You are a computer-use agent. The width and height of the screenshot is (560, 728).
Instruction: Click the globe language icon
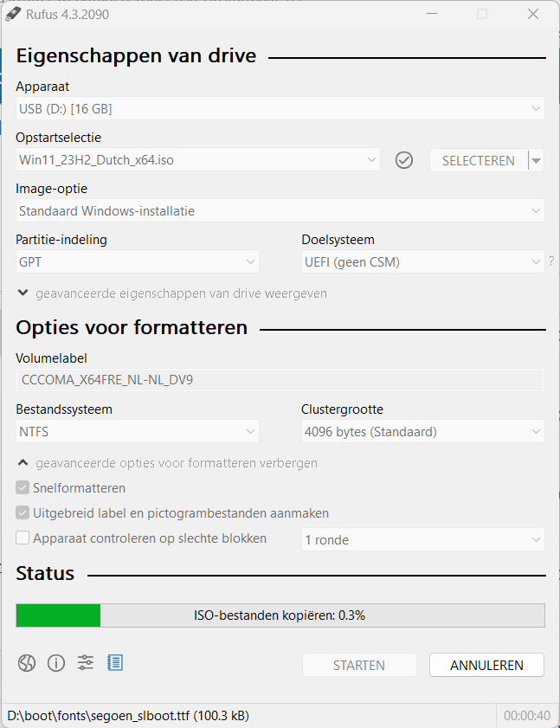tap(27, 663)
